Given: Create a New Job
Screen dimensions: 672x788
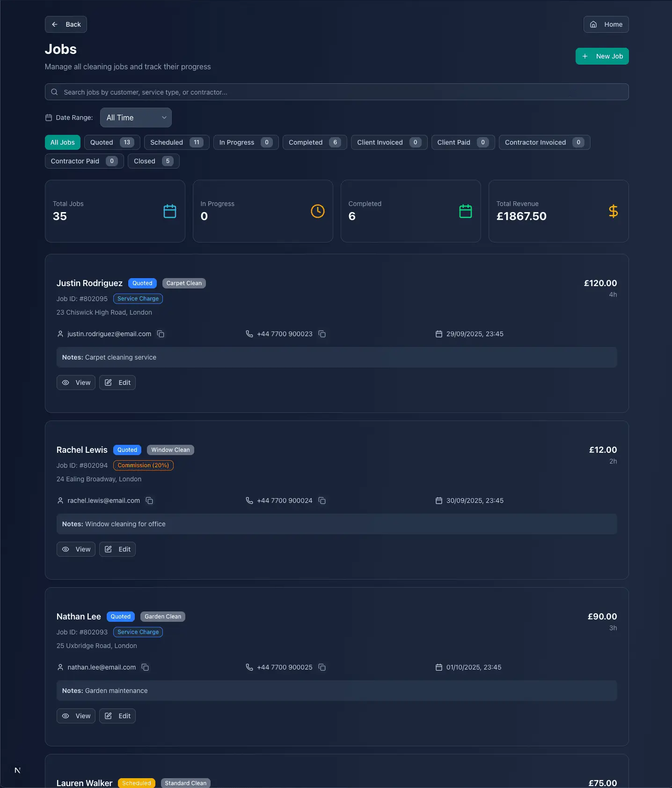Looking at the screenshot, I should (602, 56).
